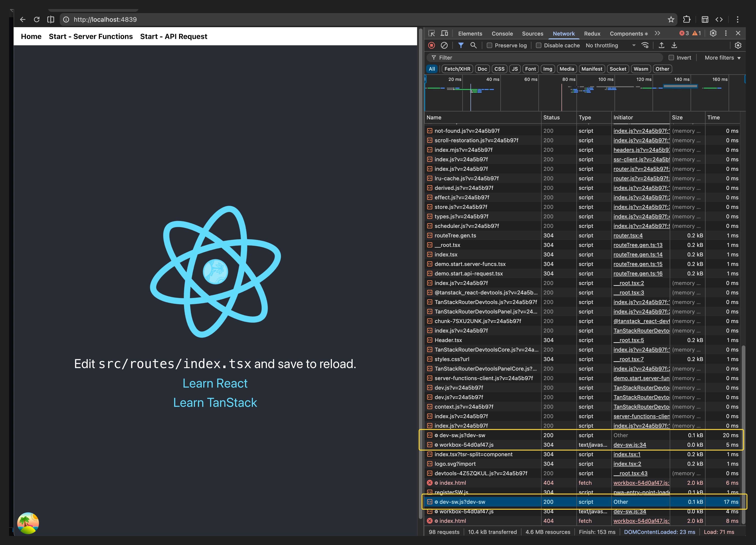Filter requests by Doc type
Image resolution: width=756 pixels, height=545 pixels.
pos(482,69)
